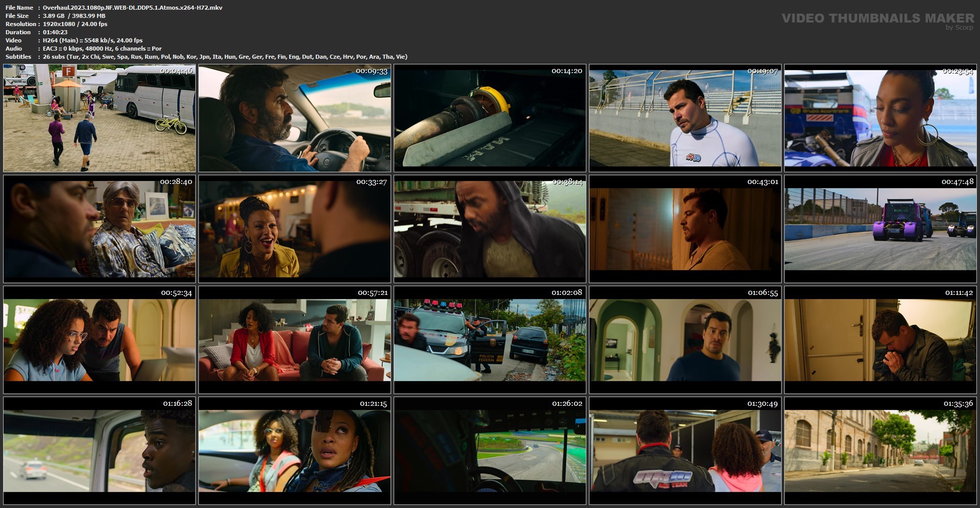Click the video codec line H264 (Main)

click(x=93, y=40)
